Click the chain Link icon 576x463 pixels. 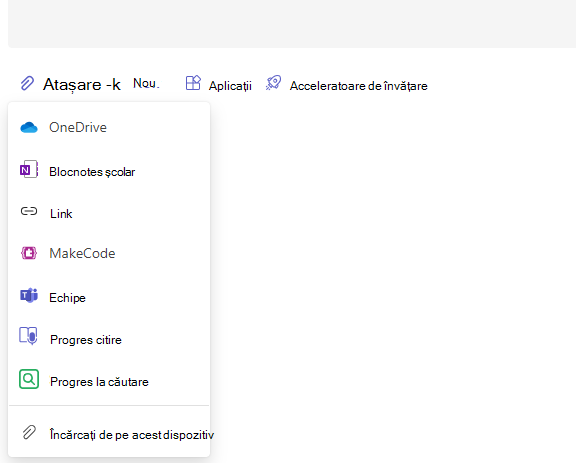coord(29,211)
